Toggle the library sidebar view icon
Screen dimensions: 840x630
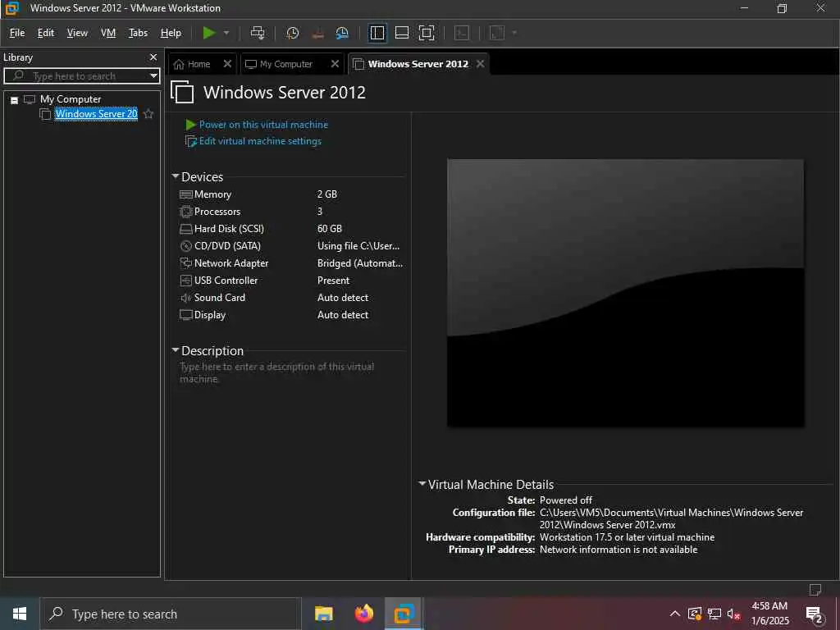(x=377, y=33)
